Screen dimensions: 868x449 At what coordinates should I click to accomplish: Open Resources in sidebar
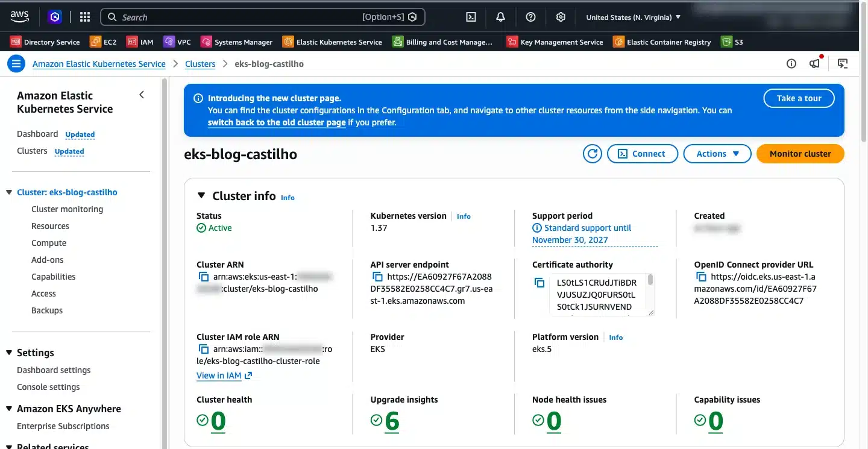click(50, 226)
